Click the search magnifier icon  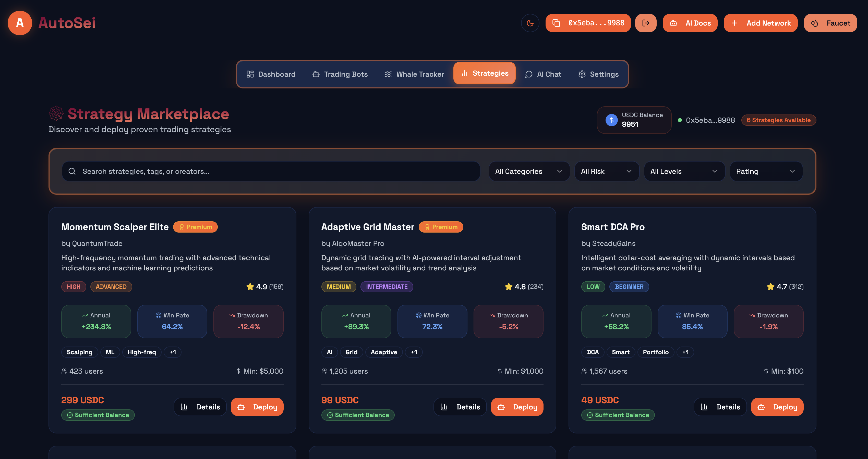pos(72,171)
